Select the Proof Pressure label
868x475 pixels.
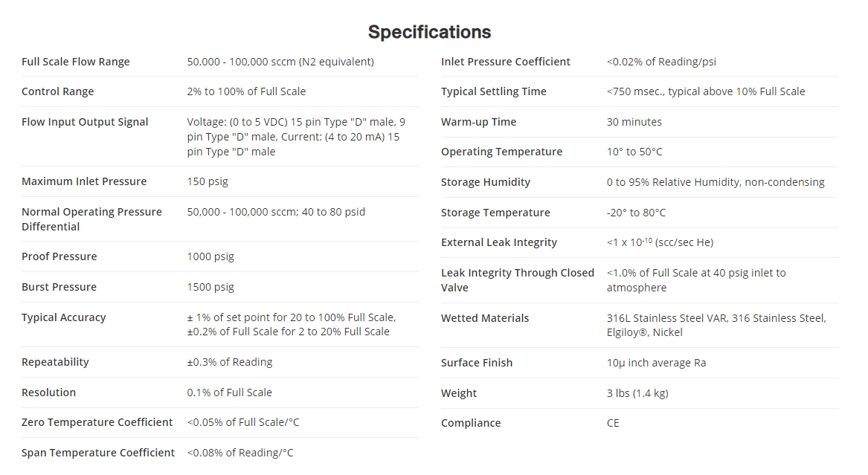click(59, 256)
